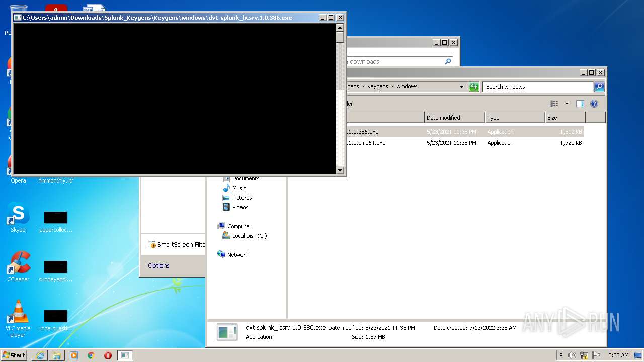
Task: Click the Opera desktop shortcut label
Action: click(x=18, y=180)
